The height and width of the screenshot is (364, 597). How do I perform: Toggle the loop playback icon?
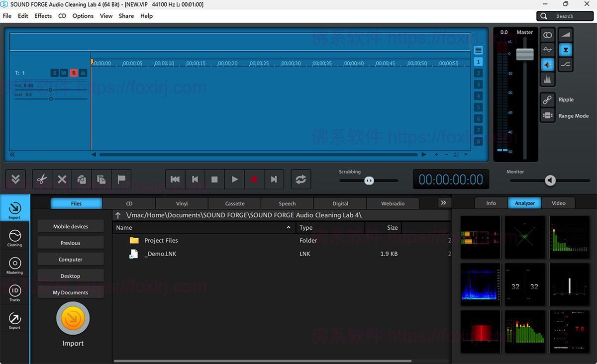click(300, 180)
